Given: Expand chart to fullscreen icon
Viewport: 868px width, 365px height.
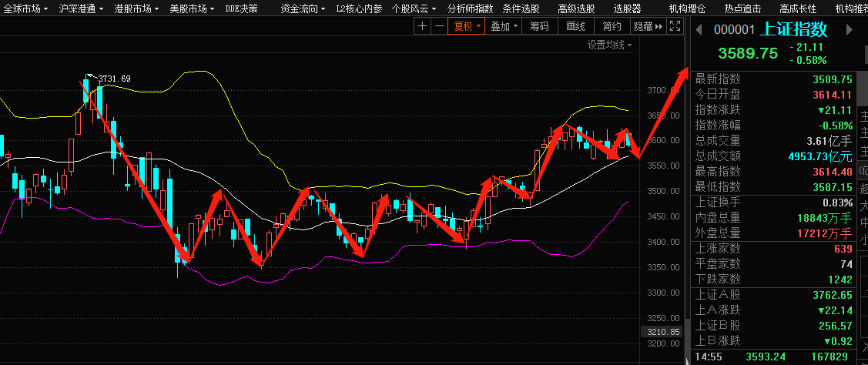Looking at the screenshot, I should (675, 26).
